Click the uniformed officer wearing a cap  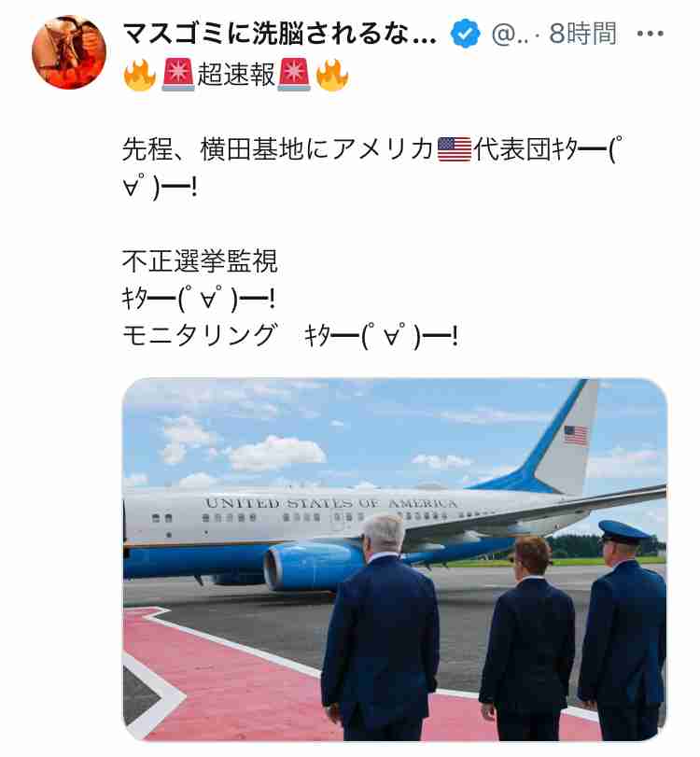[623, 629]
